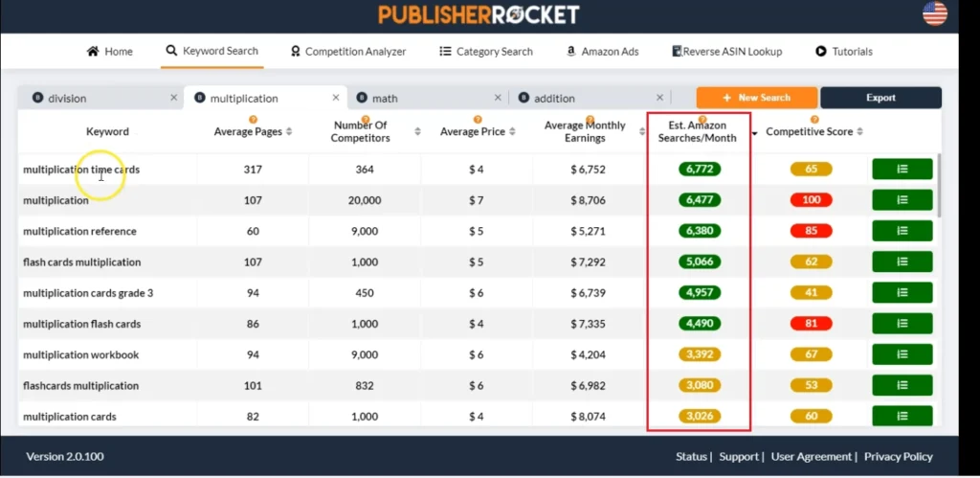This screenshot has width=980, height=478.
Task: Click the Publisher Rocket logo
Action: pos(479,14)
